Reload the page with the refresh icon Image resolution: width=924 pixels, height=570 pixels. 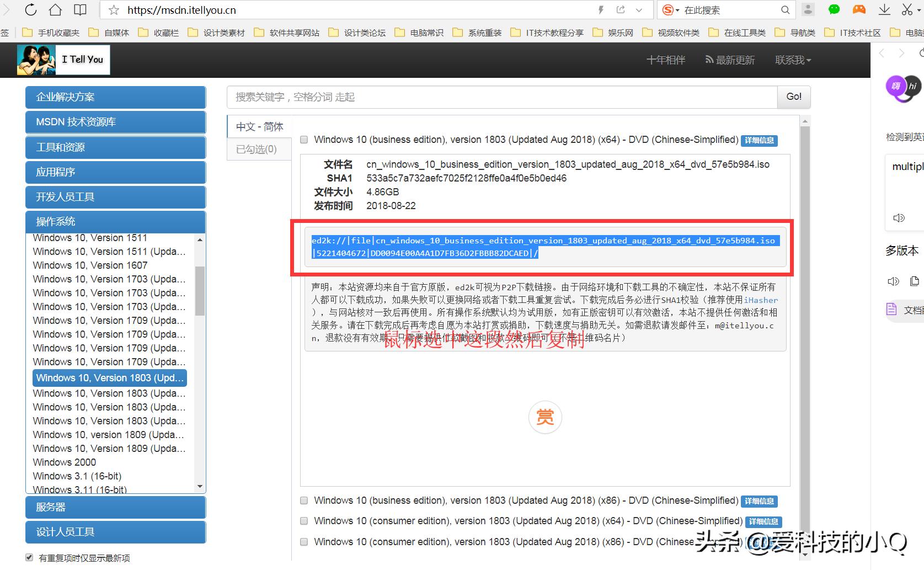coord(30,9)
